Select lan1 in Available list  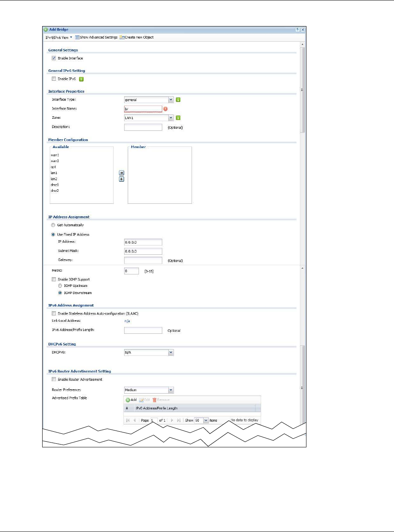click(54, 173)
